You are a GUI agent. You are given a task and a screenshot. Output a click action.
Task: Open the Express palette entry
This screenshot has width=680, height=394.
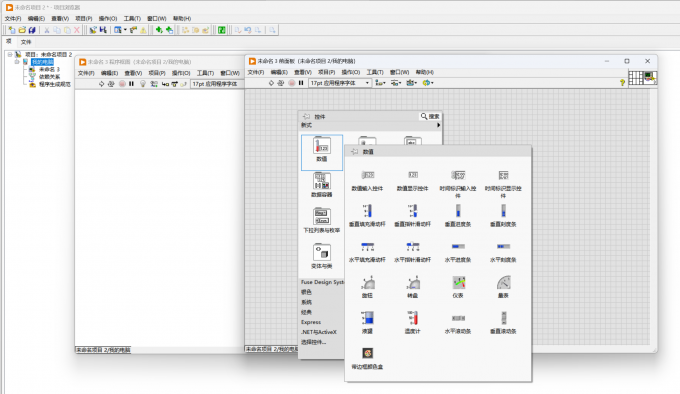click(x=311, y=322)
